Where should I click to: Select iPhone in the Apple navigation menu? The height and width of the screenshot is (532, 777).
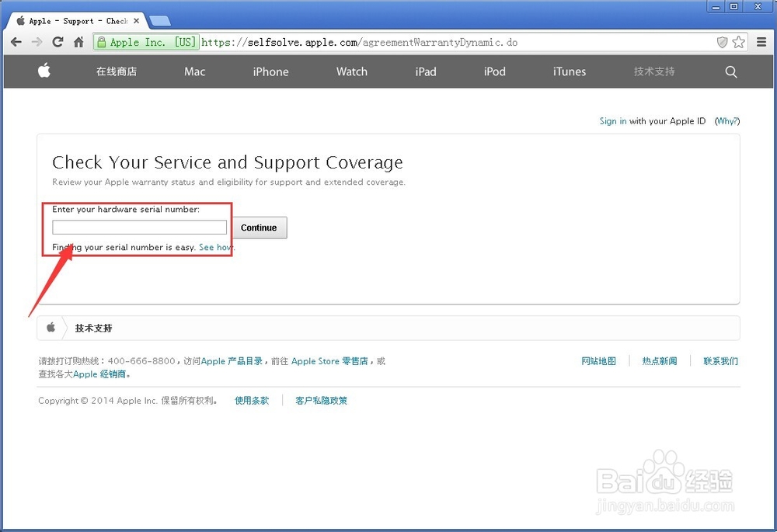270,71
